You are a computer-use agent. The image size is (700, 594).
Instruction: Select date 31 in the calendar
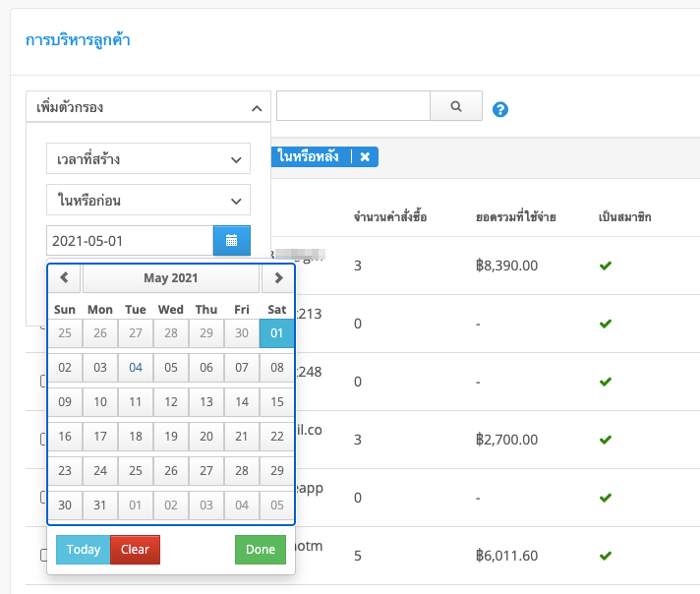100,505
